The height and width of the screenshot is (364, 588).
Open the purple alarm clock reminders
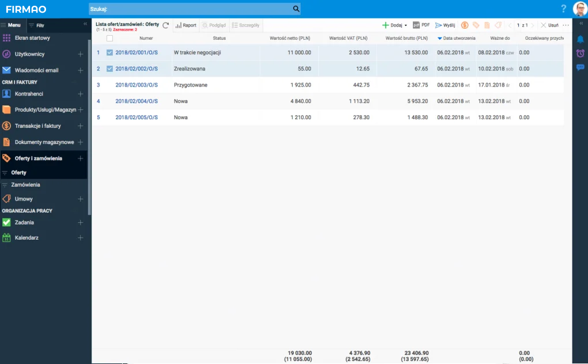tap(580, 53)
